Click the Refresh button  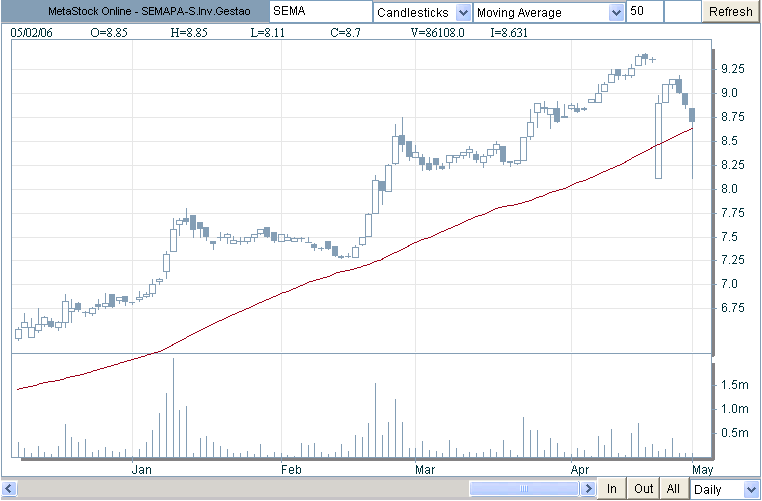point(730,12)
